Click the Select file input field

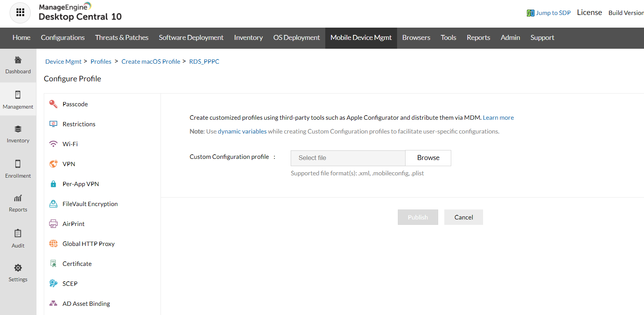click(348, 158)
